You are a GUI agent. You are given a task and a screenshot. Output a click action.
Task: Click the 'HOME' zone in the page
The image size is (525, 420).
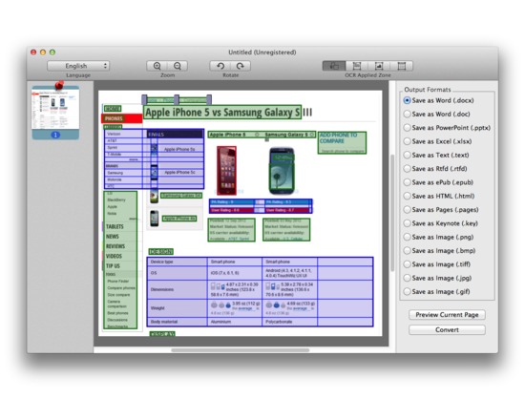point(113,109)
